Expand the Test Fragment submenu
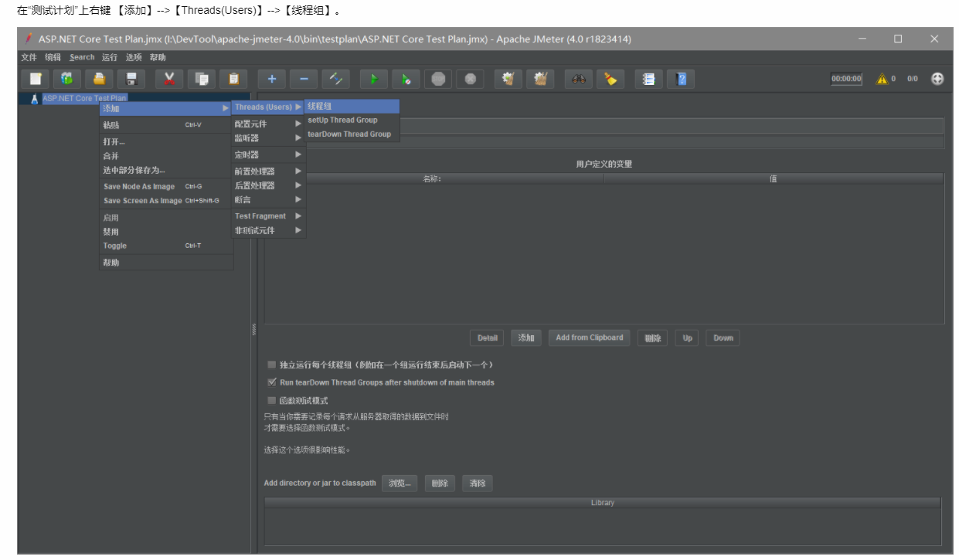 coord(268,216)
